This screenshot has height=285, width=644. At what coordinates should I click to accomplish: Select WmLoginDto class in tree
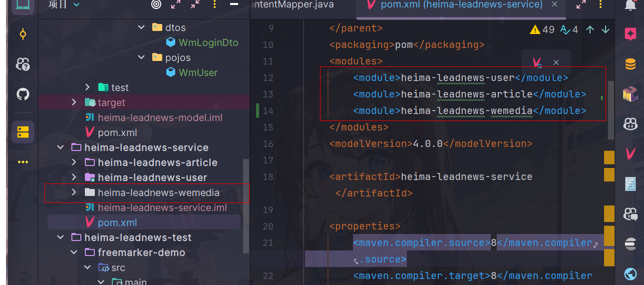[202, 42]
